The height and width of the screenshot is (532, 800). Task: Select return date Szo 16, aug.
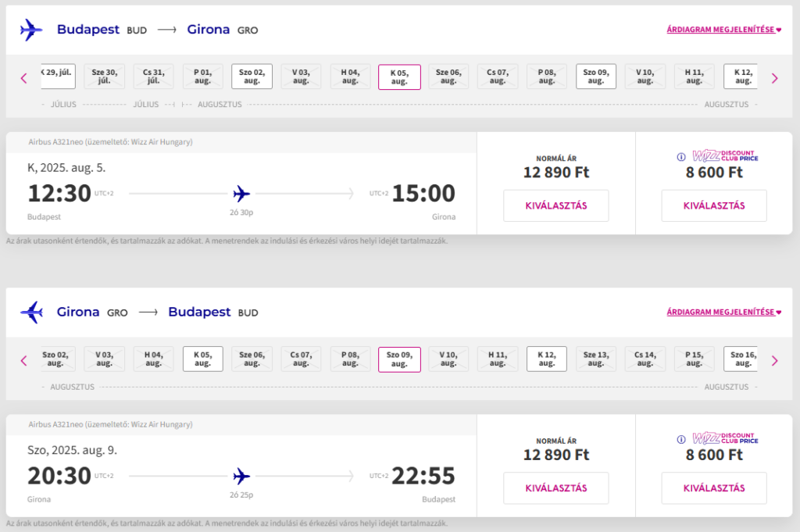(x=741, y=359)
